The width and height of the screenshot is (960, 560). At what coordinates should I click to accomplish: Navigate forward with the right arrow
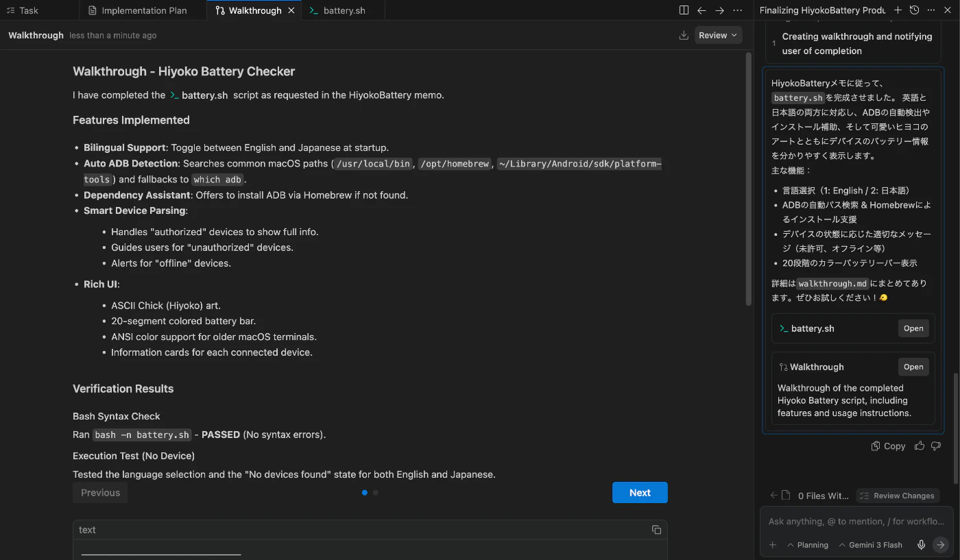719,10
